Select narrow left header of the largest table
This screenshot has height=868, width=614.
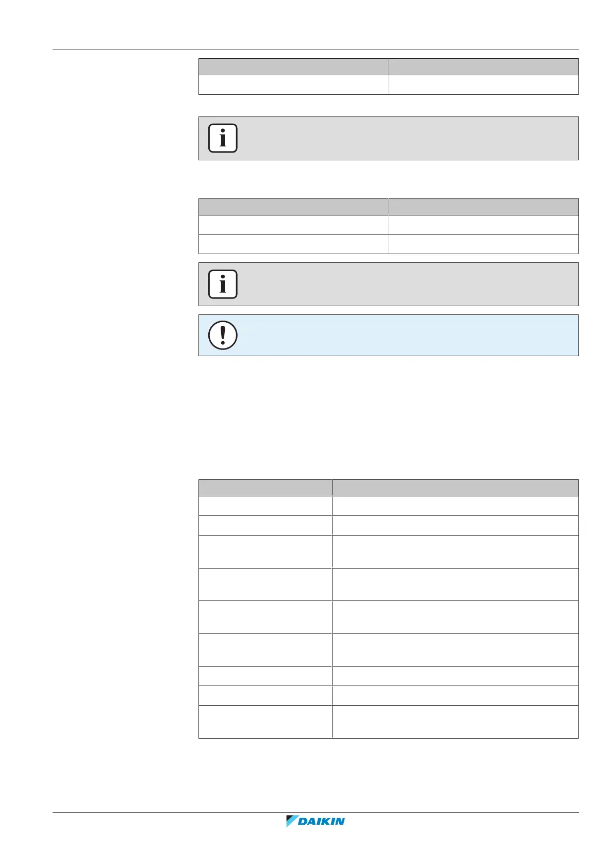pos(265,488)
